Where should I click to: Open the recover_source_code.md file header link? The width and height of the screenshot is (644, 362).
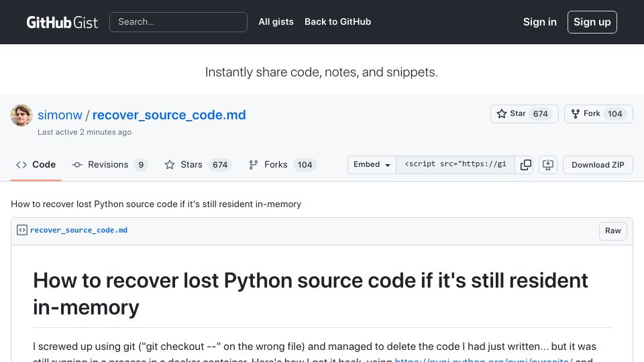(x=79, y=230)
